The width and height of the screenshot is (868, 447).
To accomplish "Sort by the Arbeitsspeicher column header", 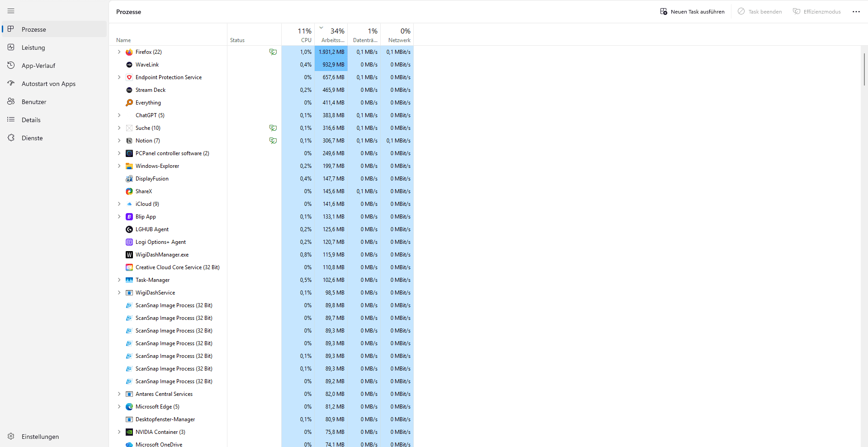I will [331, 35].
